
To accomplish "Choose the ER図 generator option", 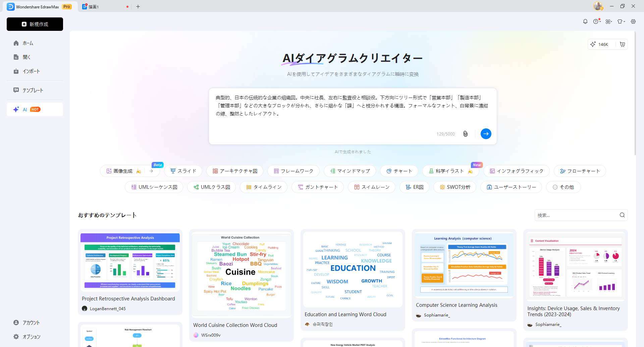I will pos(414,187).
